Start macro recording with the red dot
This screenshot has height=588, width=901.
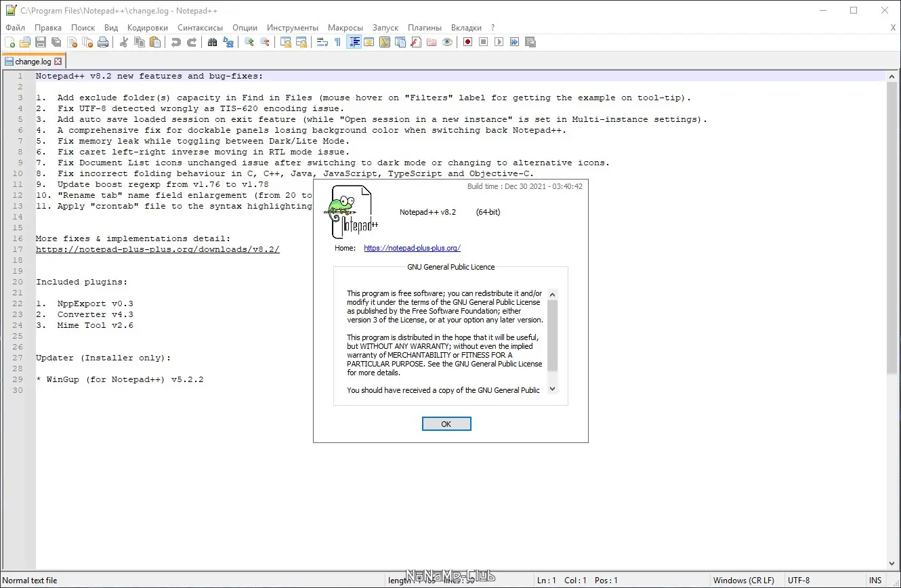coord(468,42)
